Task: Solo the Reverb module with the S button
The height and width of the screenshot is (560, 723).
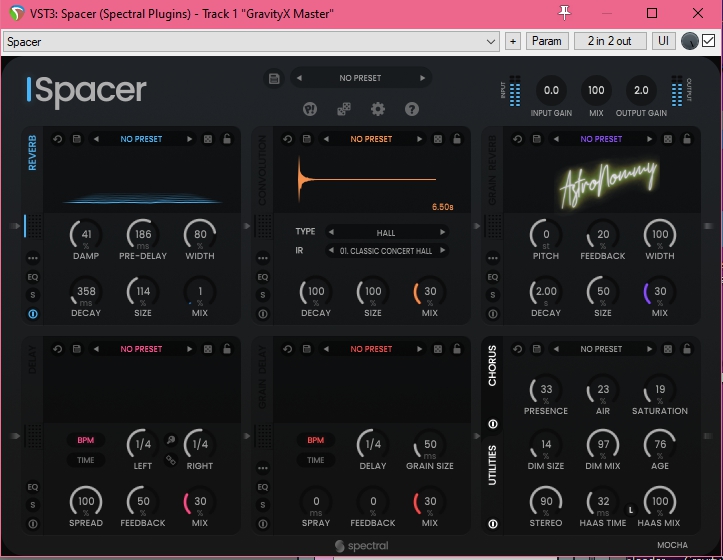Action: 33,295
